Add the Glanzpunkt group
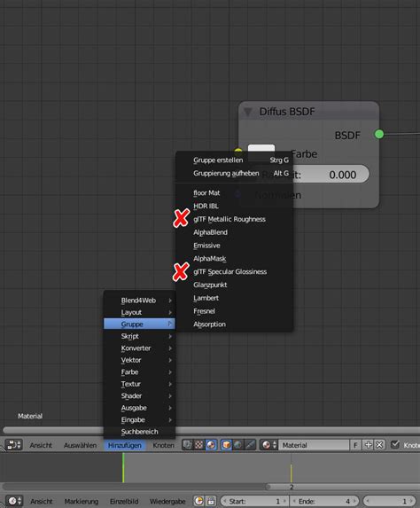 click(x=235, y=285)
